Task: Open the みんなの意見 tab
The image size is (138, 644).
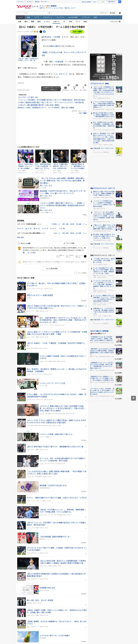Action: 73,17
